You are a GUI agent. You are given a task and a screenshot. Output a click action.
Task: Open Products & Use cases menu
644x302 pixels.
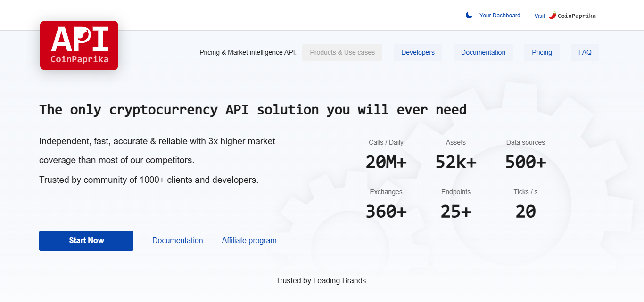tap(342, 52)
